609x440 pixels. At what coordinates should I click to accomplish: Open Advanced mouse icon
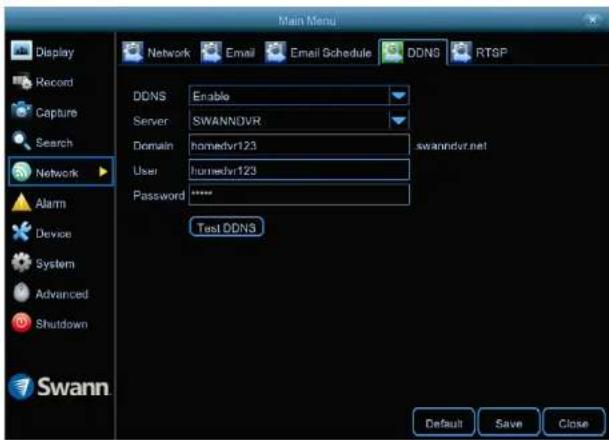(x=21, y=293)
